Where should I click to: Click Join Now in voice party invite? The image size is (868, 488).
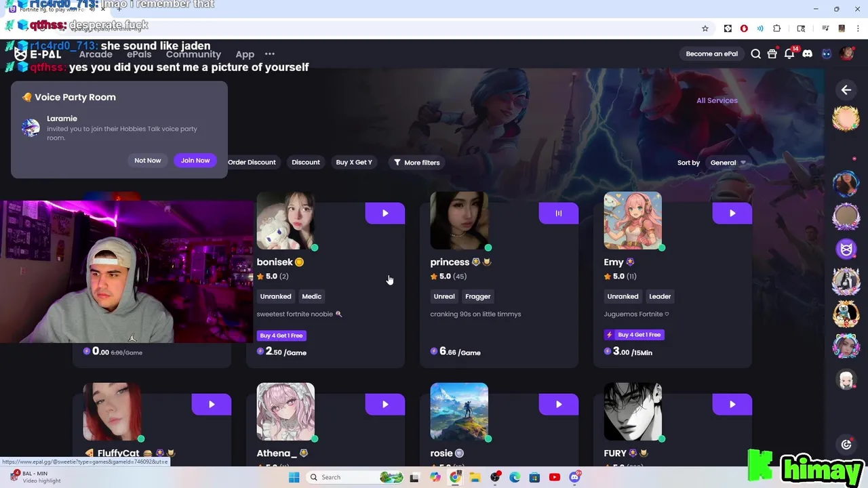195,161
